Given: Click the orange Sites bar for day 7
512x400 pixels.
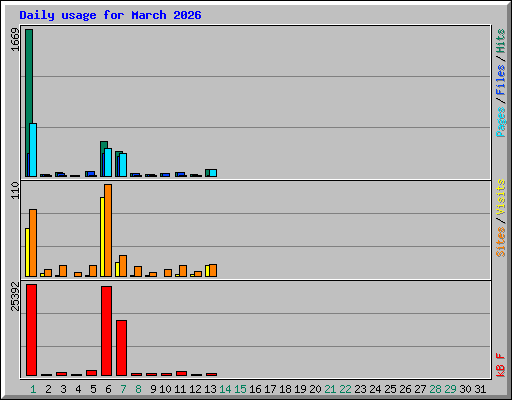Looking at the screenshot, I should tap(123, 266).
